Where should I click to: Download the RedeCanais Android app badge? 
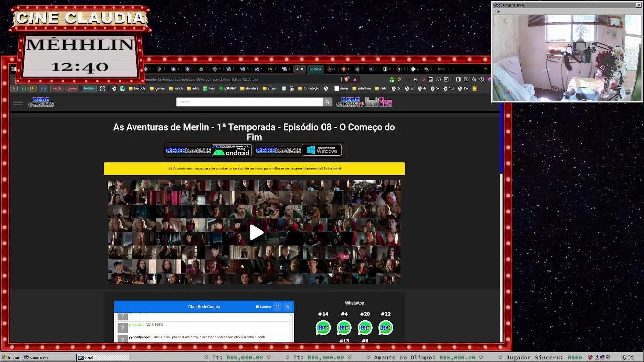coord(208,150)
